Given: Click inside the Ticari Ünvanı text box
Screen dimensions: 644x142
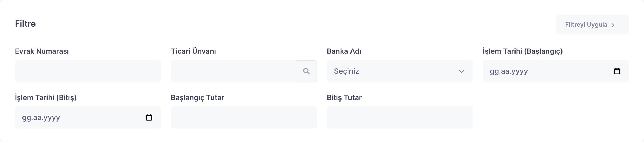Looking at the screenshot, I should point(234,71).
